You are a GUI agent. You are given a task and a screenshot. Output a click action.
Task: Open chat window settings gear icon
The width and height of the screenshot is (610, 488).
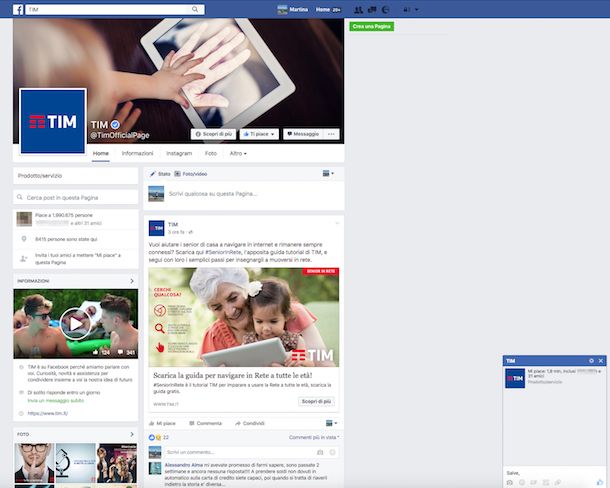coord(591,361)
